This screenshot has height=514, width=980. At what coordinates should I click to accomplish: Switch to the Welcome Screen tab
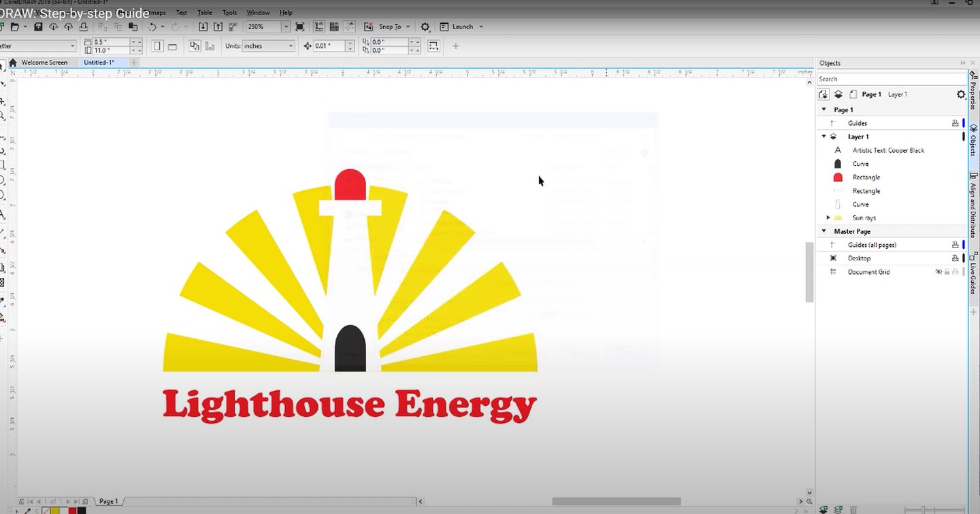click(44, 62)
